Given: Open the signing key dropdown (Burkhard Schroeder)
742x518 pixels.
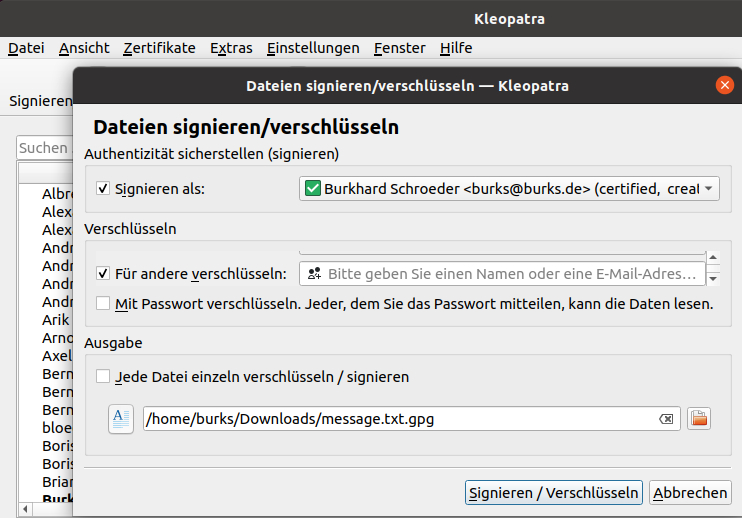Looking at the screenshot, I should pyautogui.click(x=509, y=188).
